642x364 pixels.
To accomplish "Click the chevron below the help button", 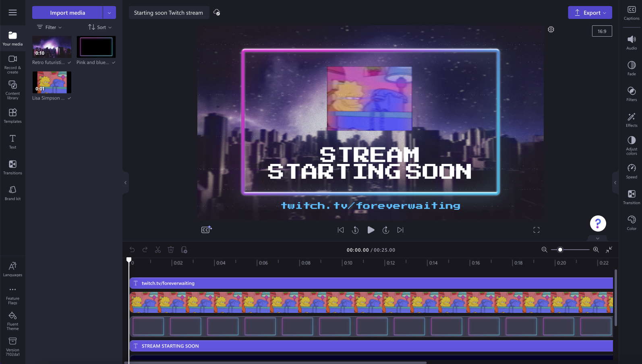I will [x=598, y=238].
